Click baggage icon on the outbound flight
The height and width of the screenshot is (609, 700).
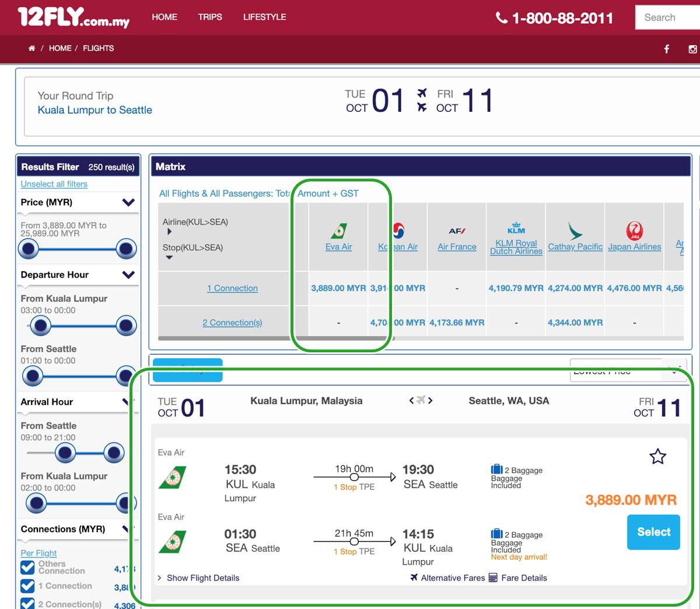pos(496,469)
